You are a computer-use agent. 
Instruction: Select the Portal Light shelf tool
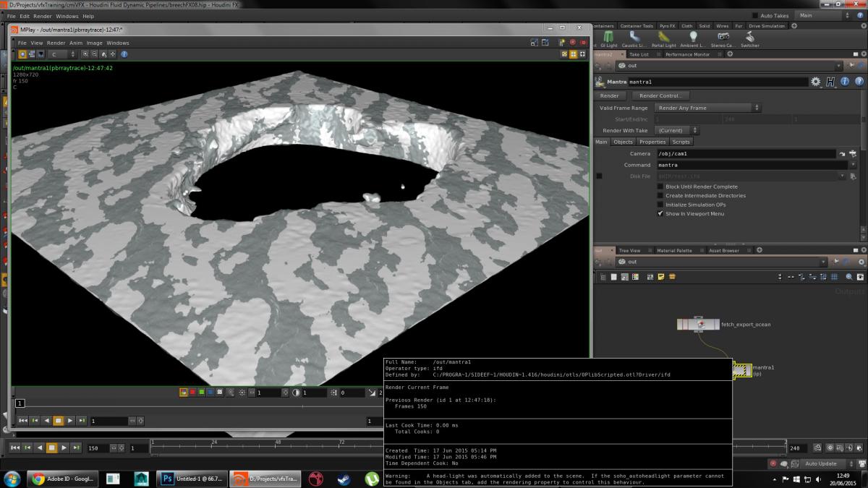tap(663, 39)
